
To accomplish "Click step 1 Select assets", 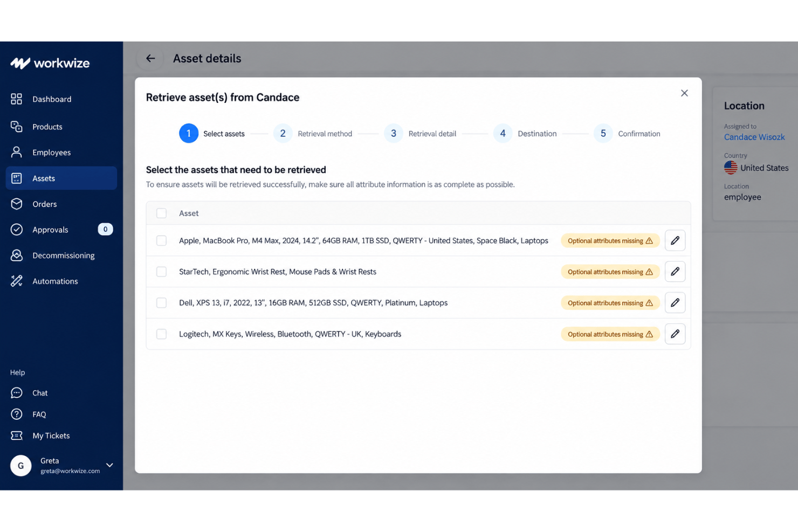I will pos(212,134).
